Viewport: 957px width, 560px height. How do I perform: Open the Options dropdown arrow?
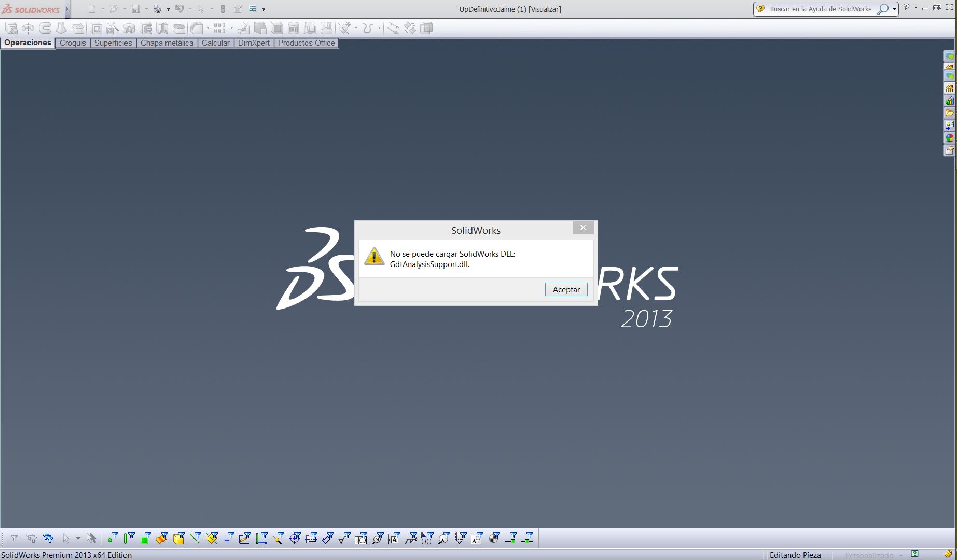click(x=263, y=9)
